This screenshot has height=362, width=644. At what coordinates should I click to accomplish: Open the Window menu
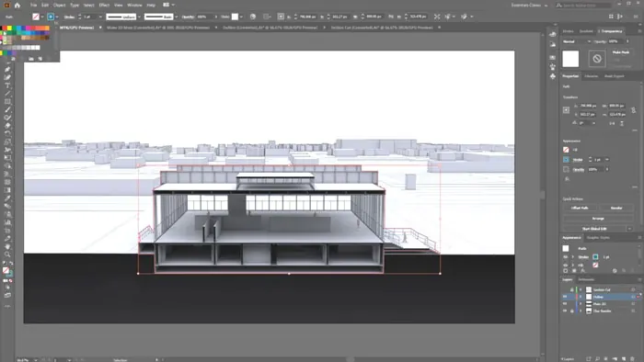134,6
